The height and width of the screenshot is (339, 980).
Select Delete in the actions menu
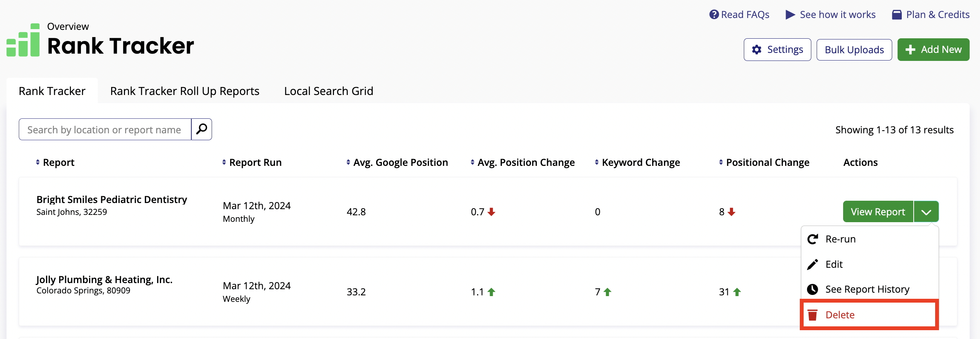pyautogui.click(x=840, y=315)
